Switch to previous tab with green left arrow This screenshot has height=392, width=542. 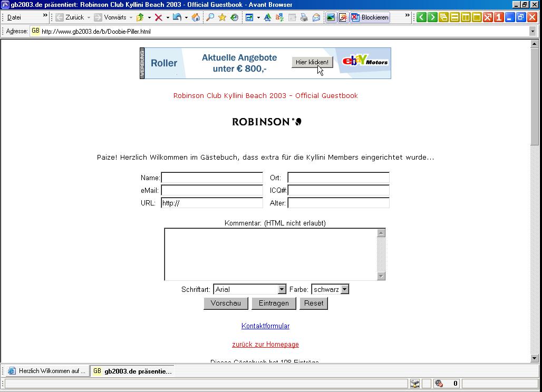[x=421, y=17]
